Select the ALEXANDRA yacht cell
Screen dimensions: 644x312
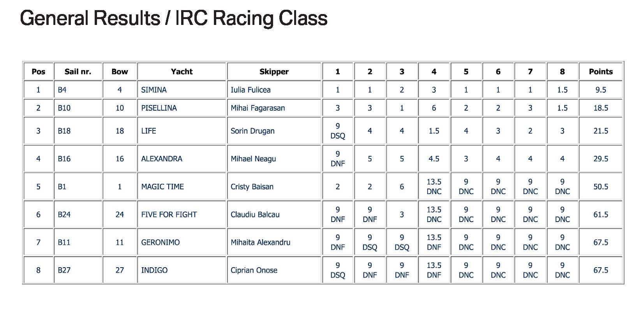tap(182, 159)
